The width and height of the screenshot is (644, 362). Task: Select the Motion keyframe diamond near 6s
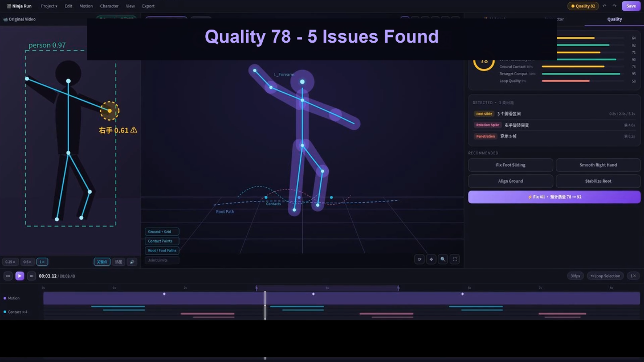tap(462, 294)
